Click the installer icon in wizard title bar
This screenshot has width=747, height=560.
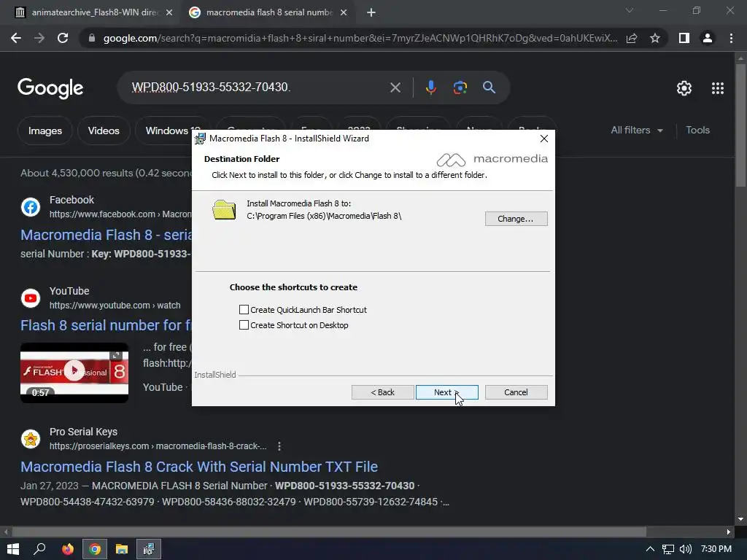(200, 139)
